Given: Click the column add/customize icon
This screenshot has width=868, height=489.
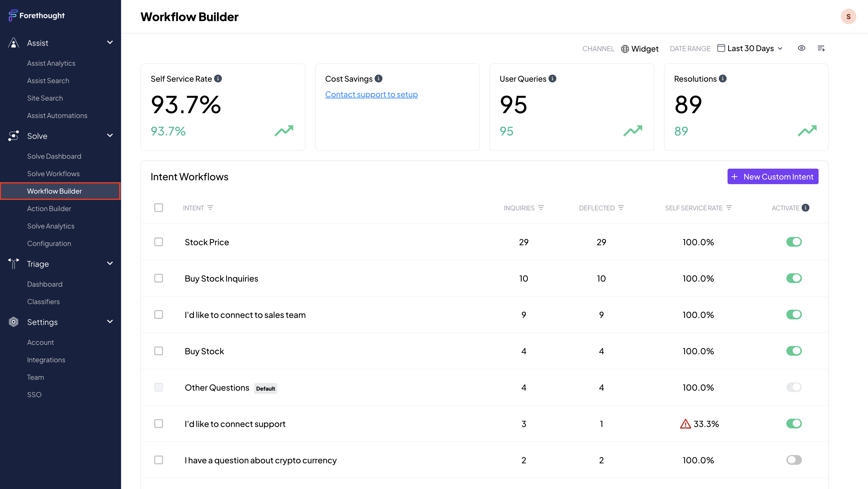Looking at the screenshot, I should [x=821, y=48].
